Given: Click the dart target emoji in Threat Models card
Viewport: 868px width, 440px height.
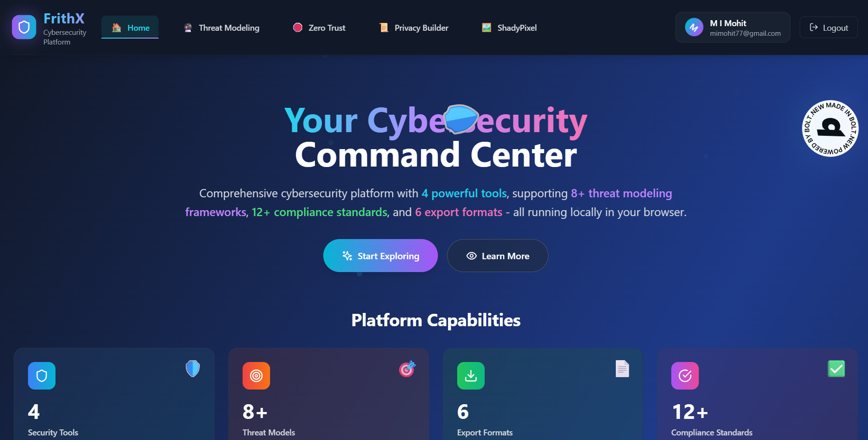Looking at the screenshot, I should [x=407, y=368].
